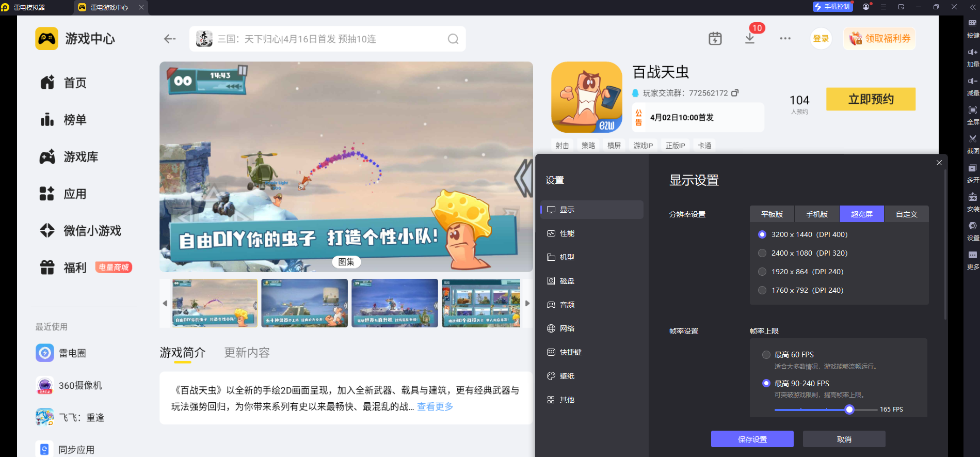The height and width of the screenshot is (457, 980).
Task: Open the 网络 settings category
Action: 592,328
